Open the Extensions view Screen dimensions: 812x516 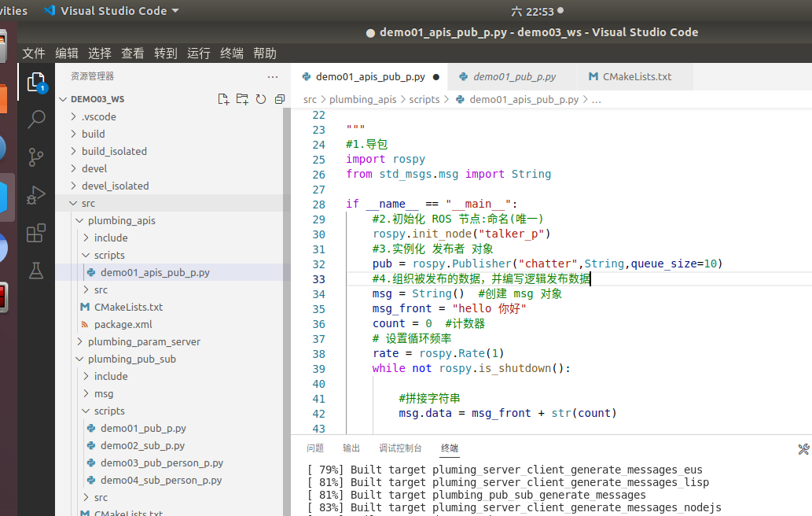tap(35, 234)
